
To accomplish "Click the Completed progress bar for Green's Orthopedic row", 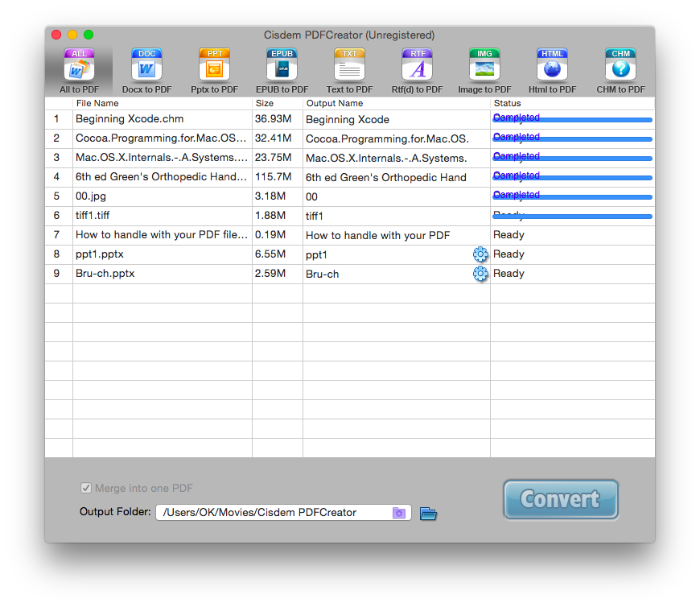I will click(572, 177).
